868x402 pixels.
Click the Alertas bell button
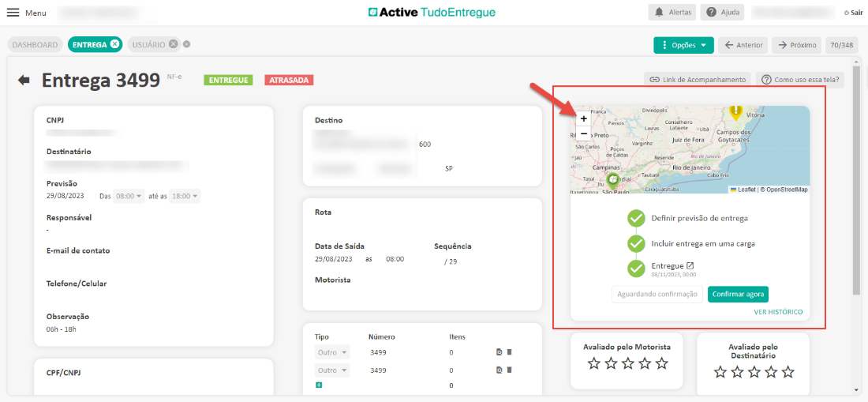coord(672,12)
